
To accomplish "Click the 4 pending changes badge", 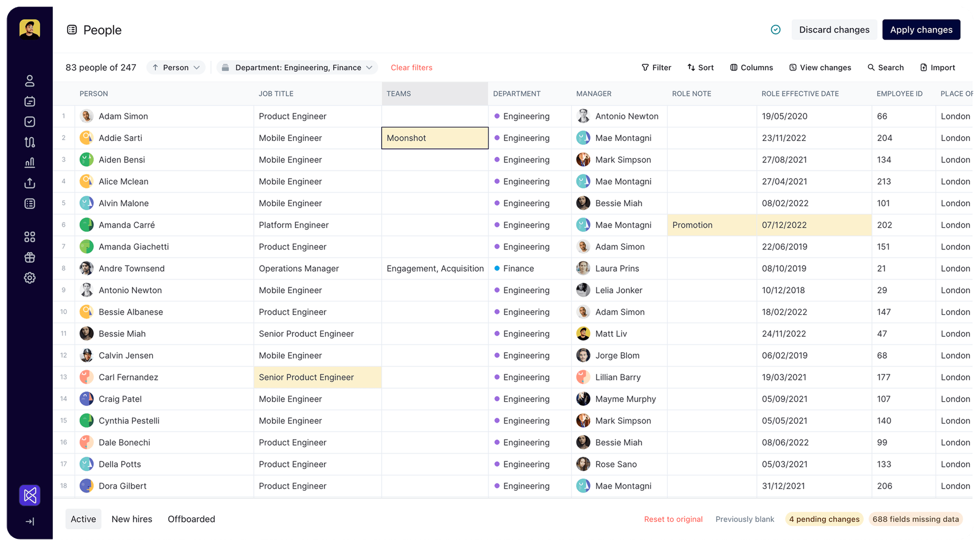I will 824,519.
